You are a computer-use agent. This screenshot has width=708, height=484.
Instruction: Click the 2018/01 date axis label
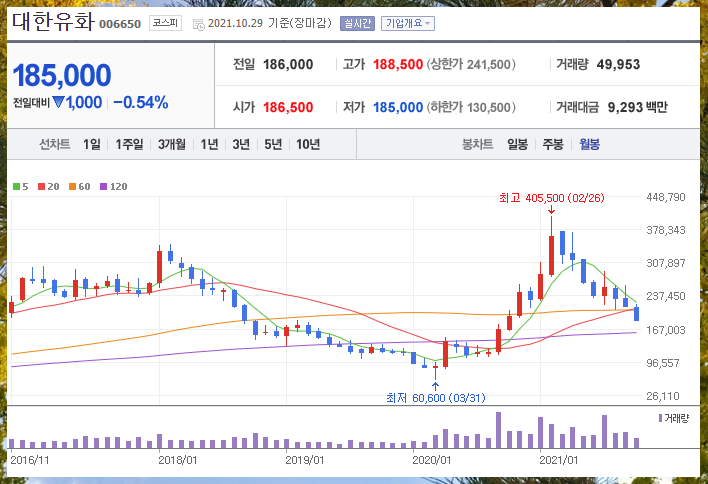pos(177,460)
